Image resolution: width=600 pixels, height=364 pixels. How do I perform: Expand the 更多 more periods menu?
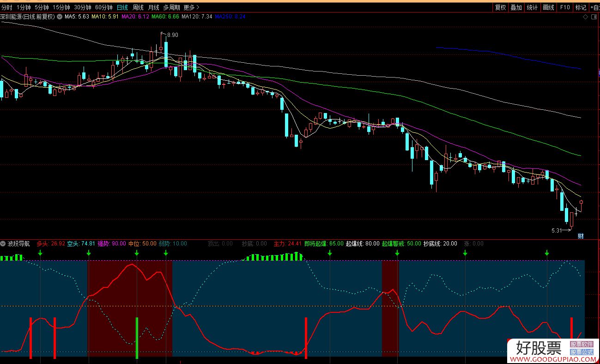[191, 7]
